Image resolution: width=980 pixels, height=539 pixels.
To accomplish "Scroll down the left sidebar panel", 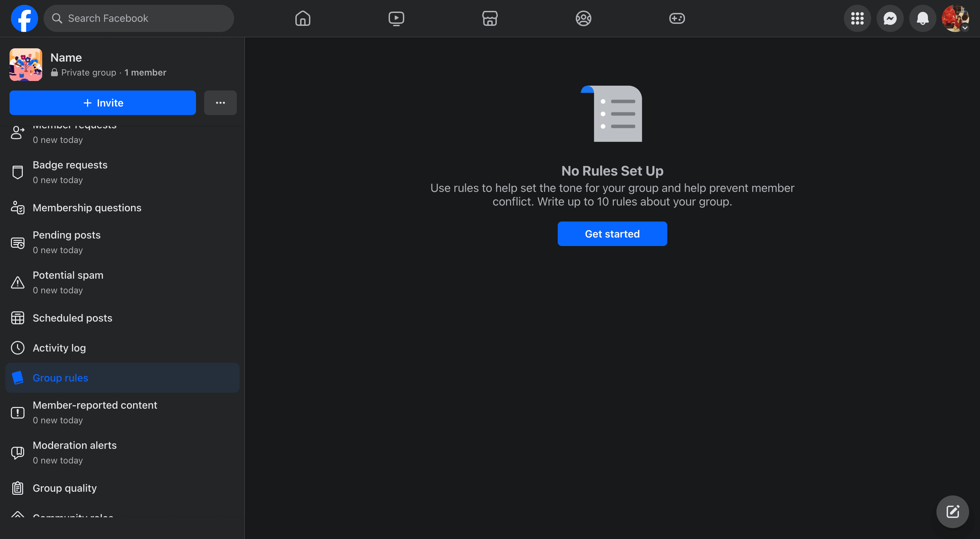I will pos(123,332).
